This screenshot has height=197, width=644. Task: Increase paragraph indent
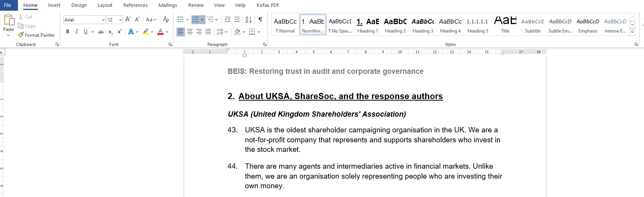[x=237, y=20]
